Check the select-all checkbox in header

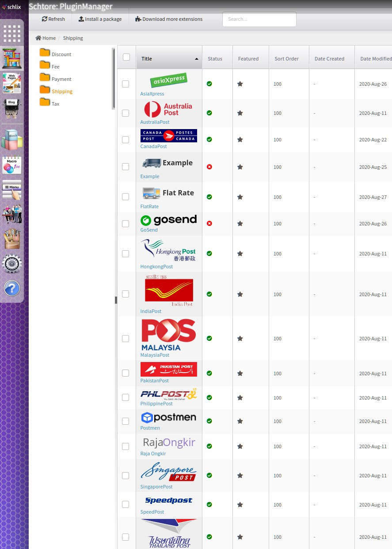click(126, 57)
